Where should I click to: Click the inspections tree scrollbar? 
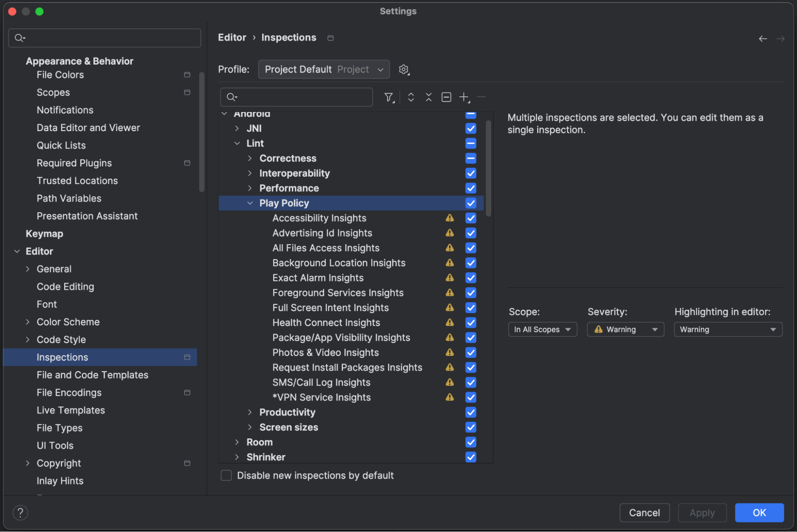pyautogui.click(x=488, y=167)
